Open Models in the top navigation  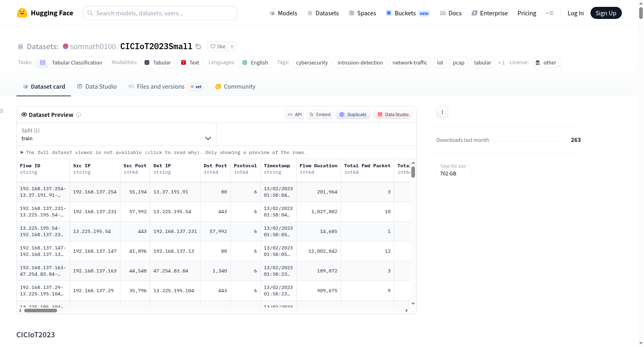pyautogui.click(x=283, y=13)
